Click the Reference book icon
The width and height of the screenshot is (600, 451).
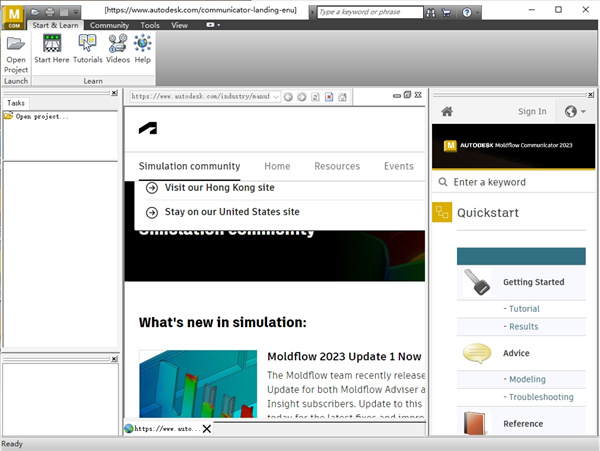click(x=474, y=423)
